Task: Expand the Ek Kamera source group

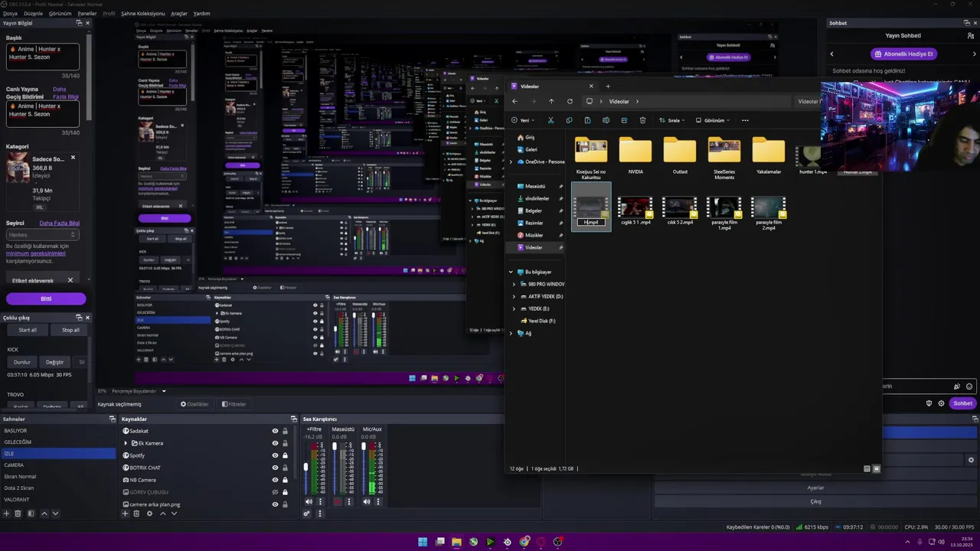Action: [126, 443]
